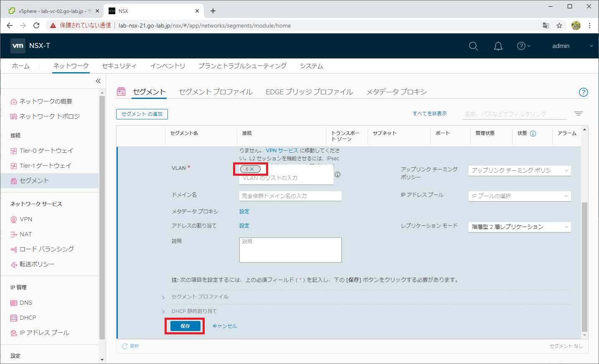Switch to インベントリ top menu
Screen dimensions: 599x364
(x=168, y=66)
